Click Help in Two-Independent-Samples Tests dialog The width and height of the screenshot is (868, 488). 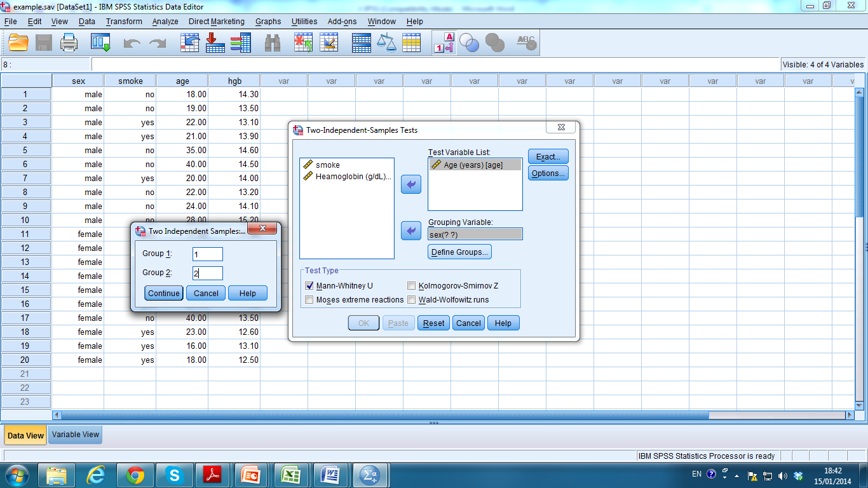pyautogui.click(x=503, y=323)
